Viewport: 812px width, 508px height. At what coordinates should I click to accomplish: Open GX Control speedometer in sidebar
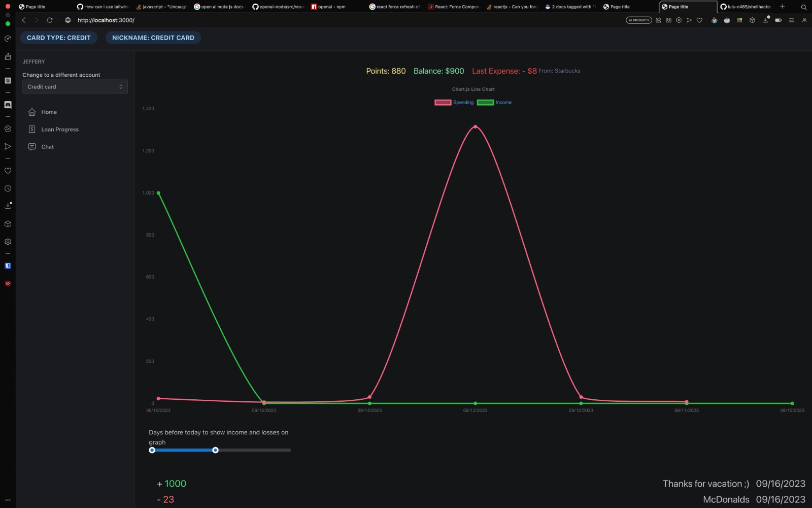click(8, 39)
